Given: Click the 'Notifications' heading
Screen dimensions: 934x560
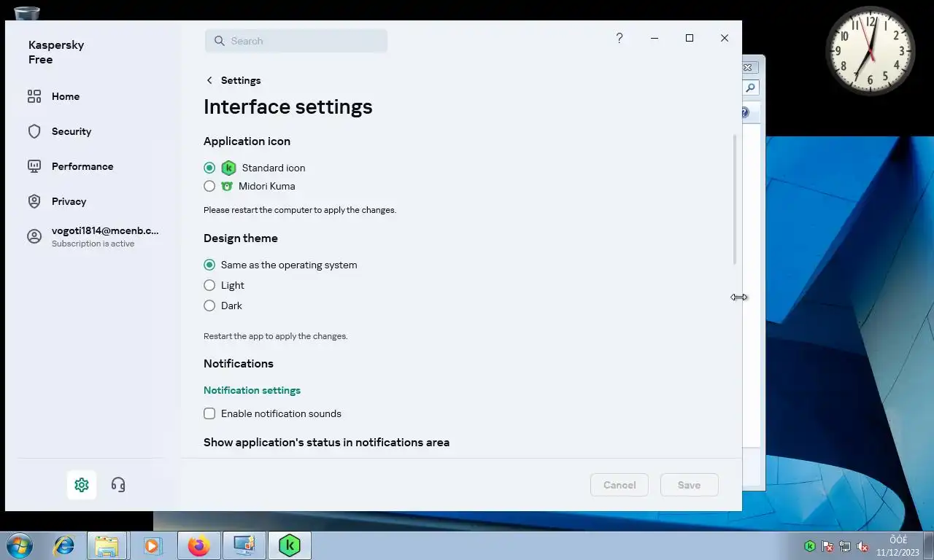Looking at the screenshot, I should click(239, 364).
